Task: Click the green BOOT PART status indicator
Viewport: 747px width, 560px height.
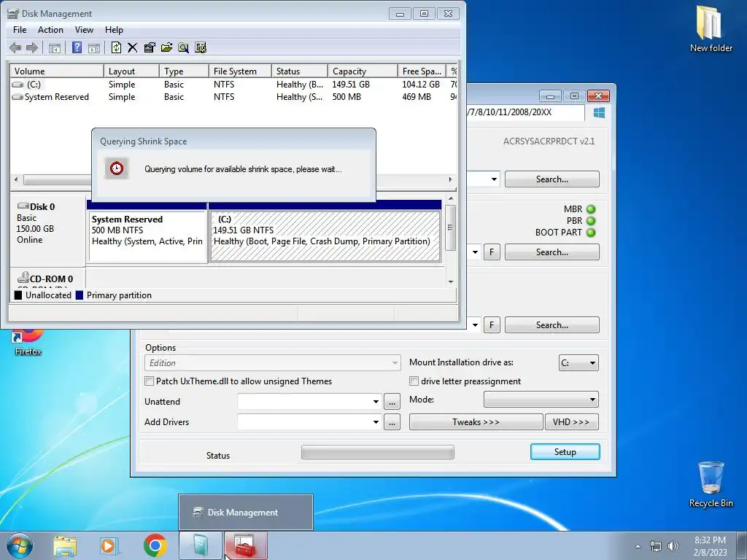Action: pos(591,233)
